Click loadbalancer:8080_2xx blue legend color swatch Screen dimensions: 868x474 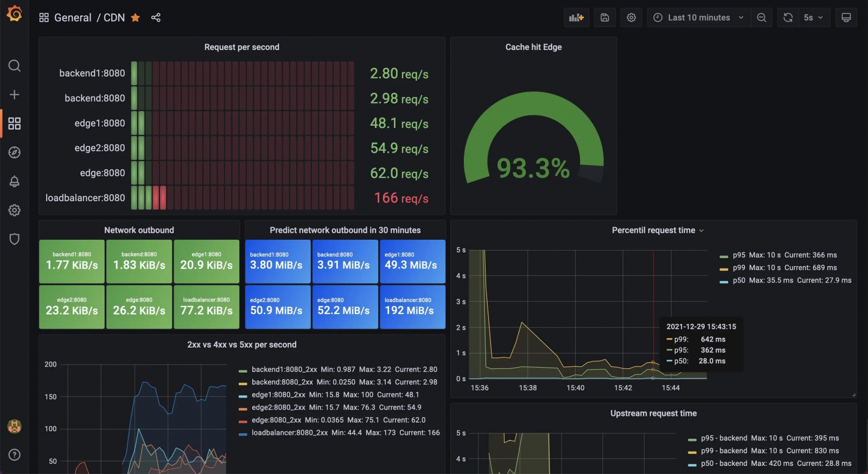pyautogui.click(x=243, y=434)
